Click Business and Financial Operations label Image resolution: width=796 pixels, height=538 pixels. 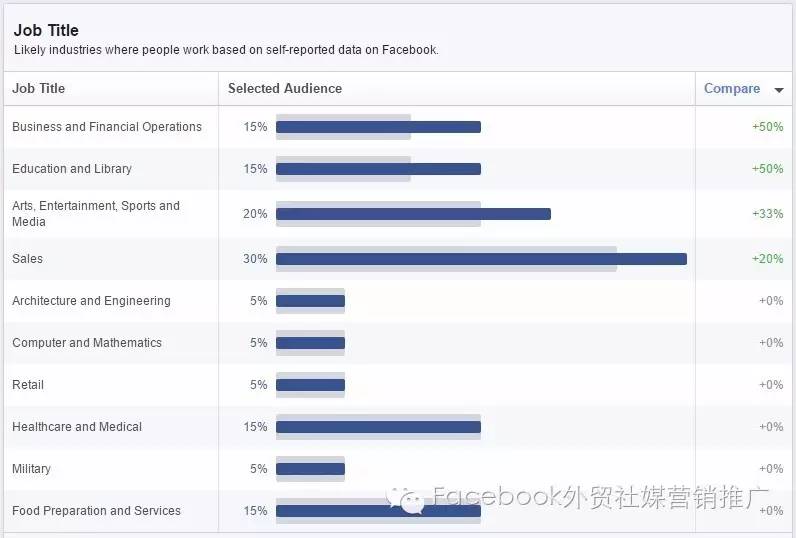[107, 127]
